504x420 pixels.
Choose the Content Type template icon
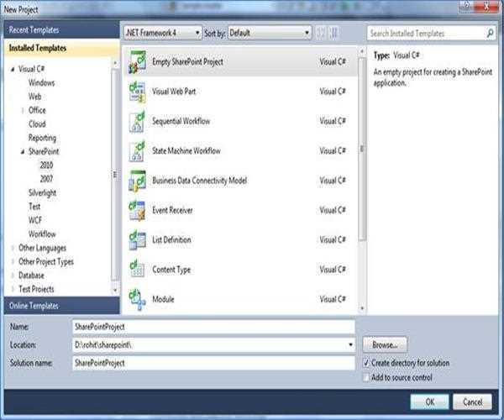(x=137, y=270)
